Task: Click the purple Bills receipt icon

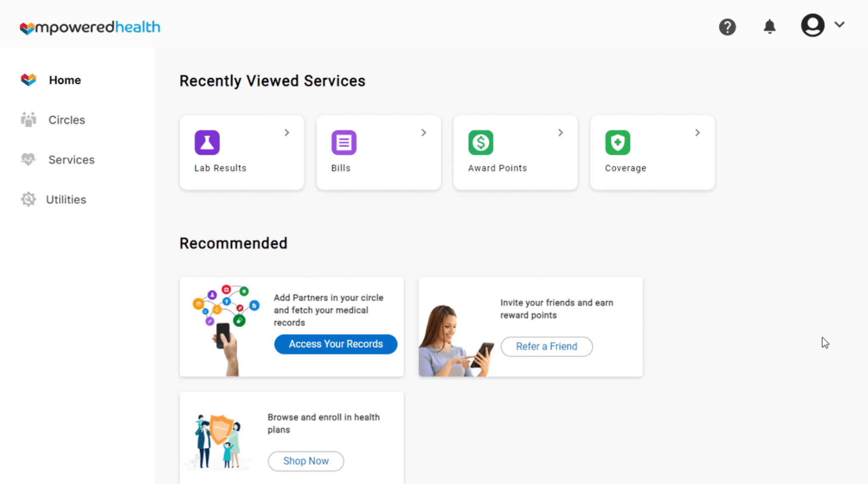Action: pos(344,143)
